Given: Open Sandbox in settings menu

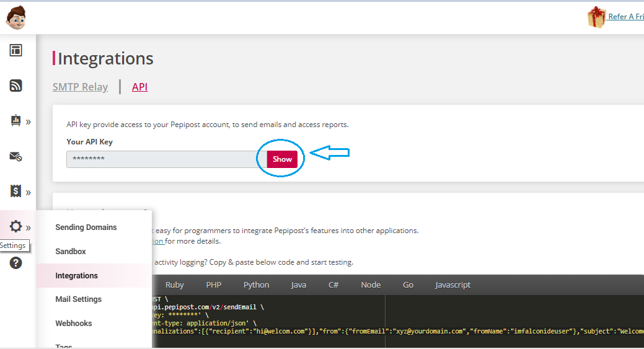Looking at the screenshot, I should 71,251.
